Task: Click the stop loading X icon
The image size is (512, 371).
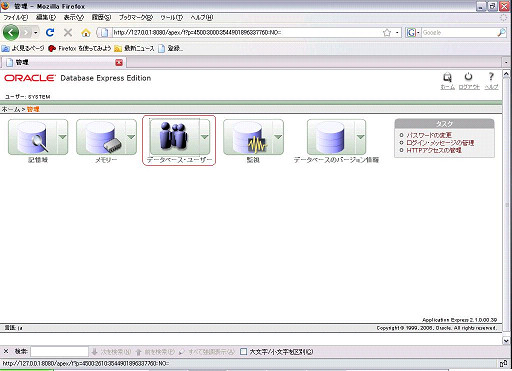Action: [x=68, y=32]
